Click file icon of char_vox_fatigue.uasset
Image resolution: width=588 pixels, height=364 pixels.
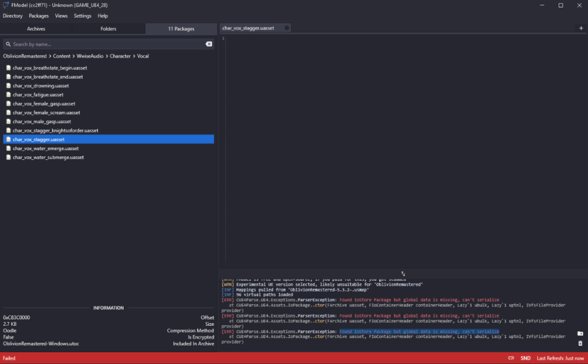click(8, 95)
